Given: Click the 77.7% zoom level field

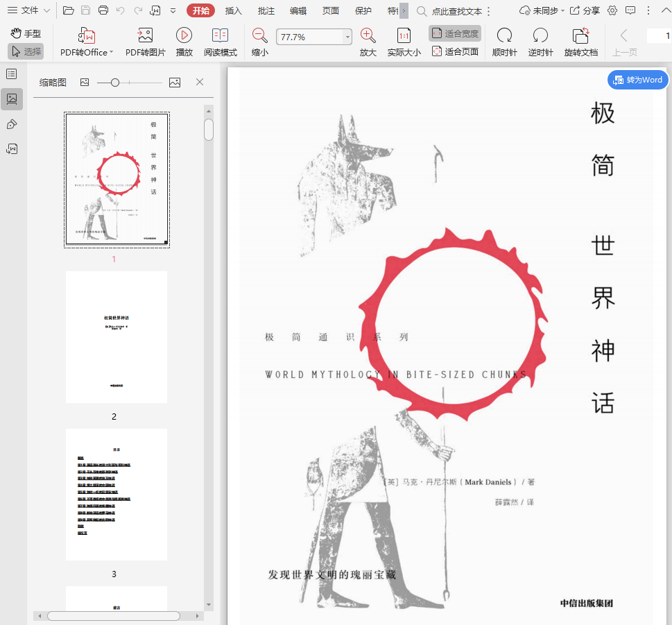Looking at the screenshot, I should [310, 37].
